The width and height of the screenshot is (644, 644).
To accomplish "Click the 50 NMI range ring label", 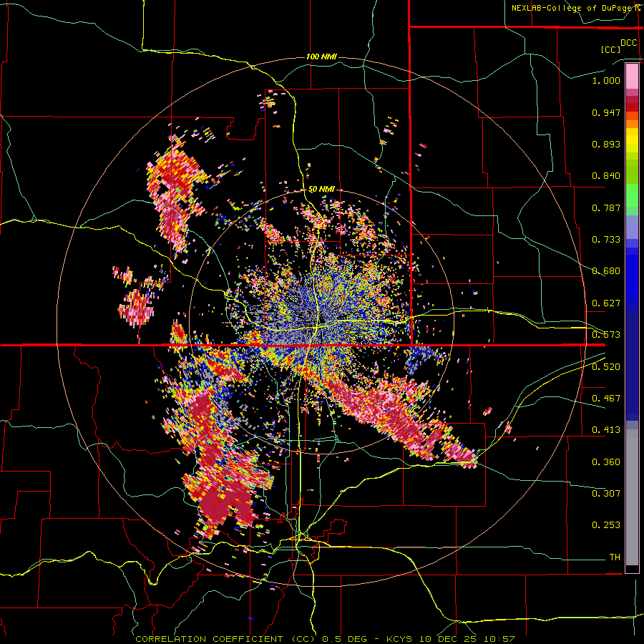I will [x=321, y=190].
